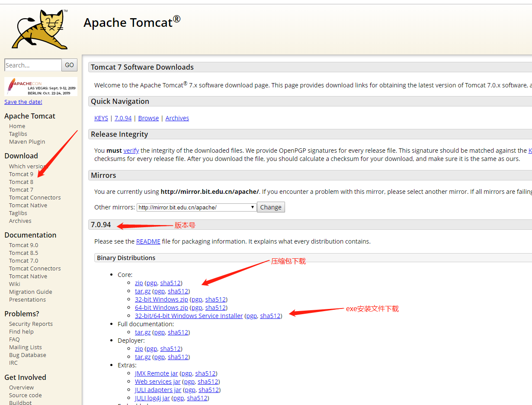
Task: Open the README file link
Action: tap(148, 241)
